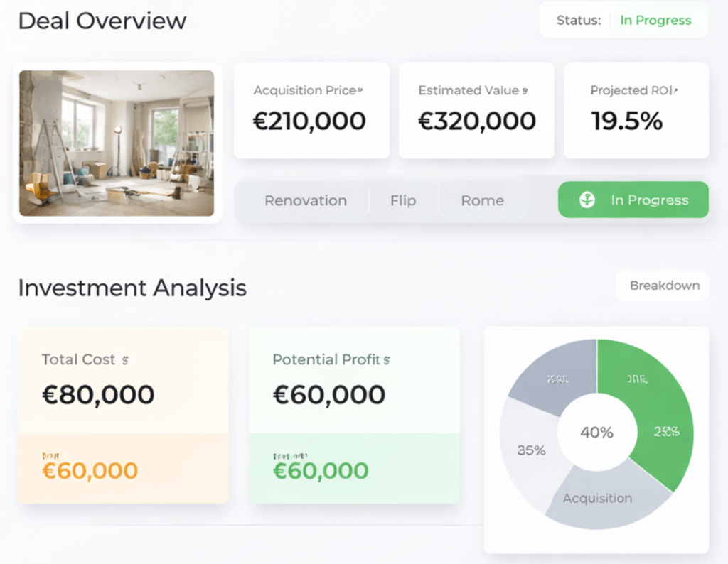Click the 40% center of the donut chart
Viewport: 728px width, 564px height.
(x=596, y=432)
